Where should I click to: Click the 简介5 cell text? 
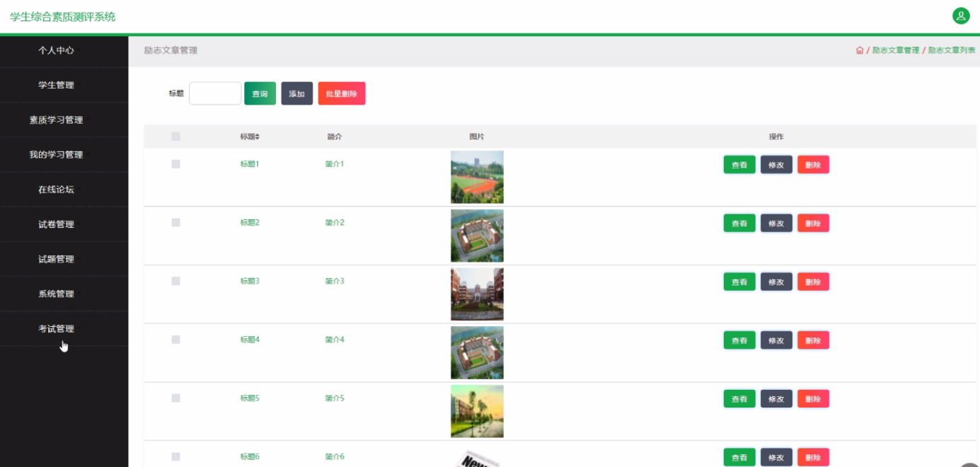click(x=335, y=398)
